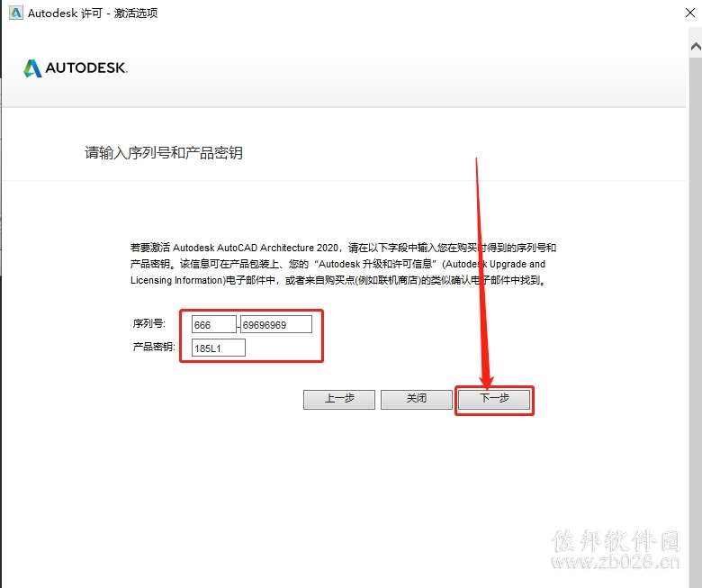Click the red arrow annotation shaft
The width and height of the screenshot is (702, 588).
pyautogui.click(x=481, y=268)
